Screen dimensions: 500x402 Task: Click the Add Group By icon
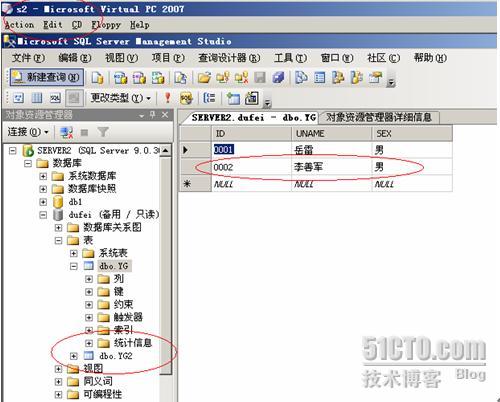coord(209,98)
